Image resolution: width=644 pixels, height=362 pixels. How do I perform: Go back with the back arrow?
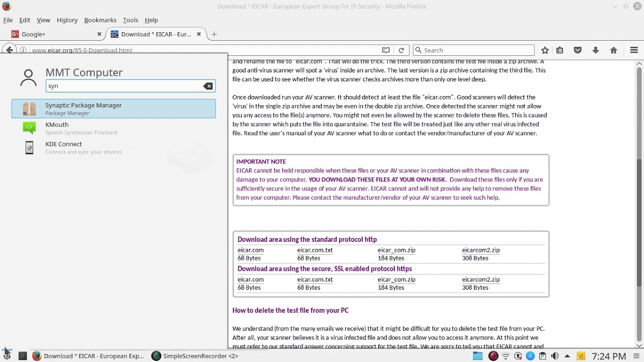[10, 50]
